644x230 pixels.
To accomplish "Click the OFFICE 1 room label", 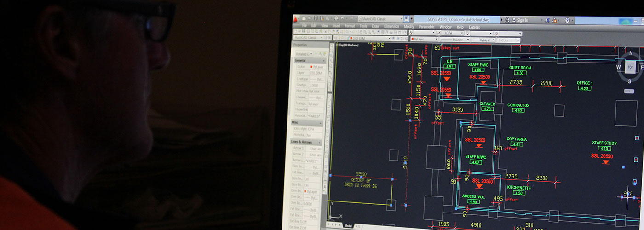I will tap(585, 83).
